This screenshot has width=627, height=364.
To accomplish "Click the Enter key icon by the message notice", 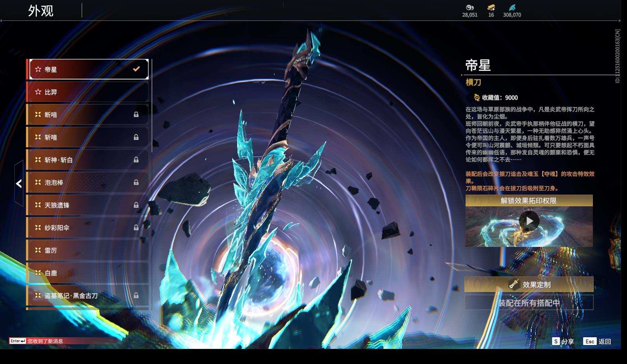I will (18, 341).
